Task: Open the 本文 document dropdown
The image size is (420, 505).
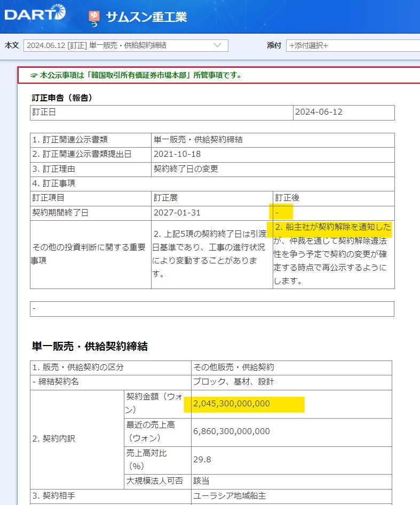Action: [126, 45]
